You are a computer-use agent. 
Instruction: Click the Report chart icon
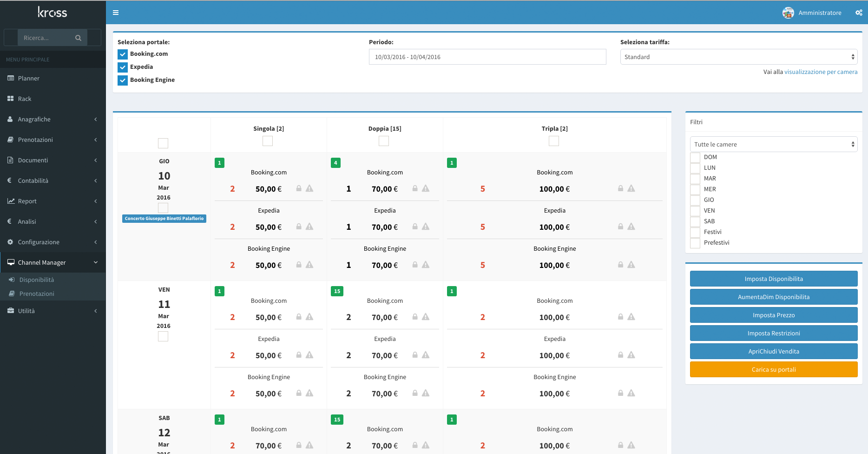click(x=11, y=201)
